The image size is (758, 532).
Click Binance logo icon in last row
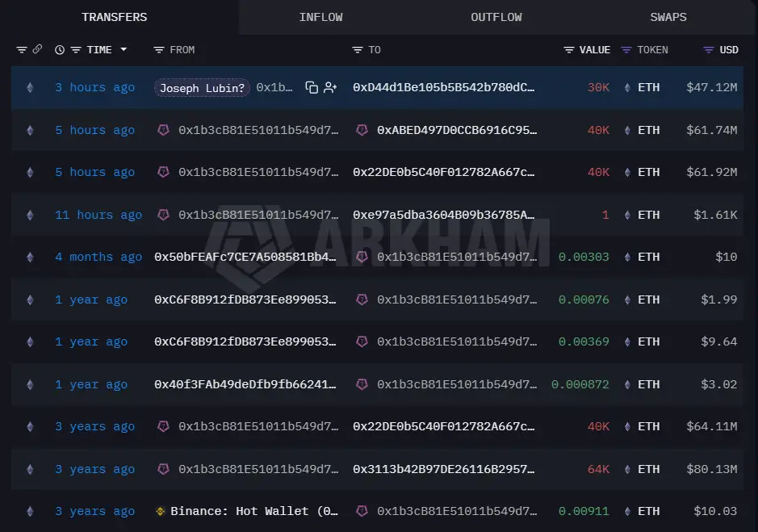161,511
